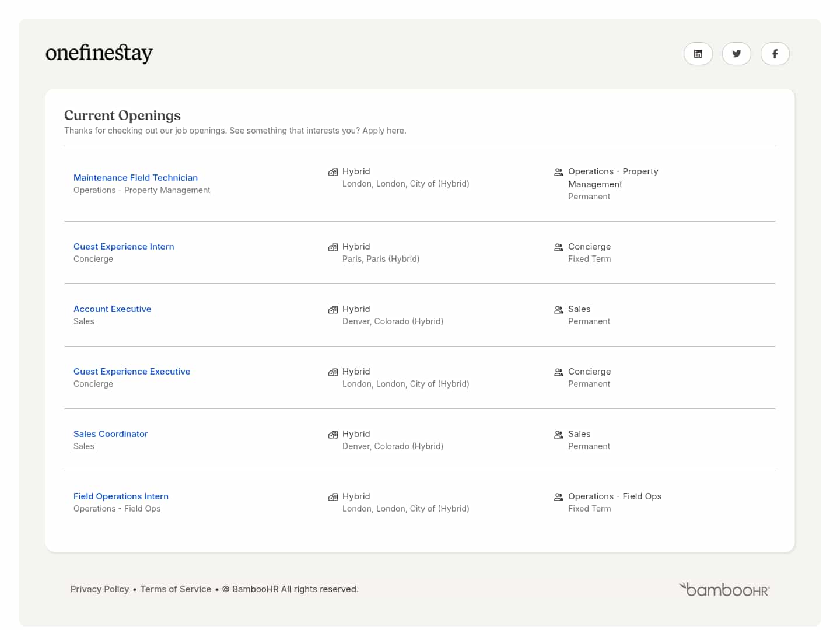View the Account Executive opening
840x630 pixels.
pos(112,309)
